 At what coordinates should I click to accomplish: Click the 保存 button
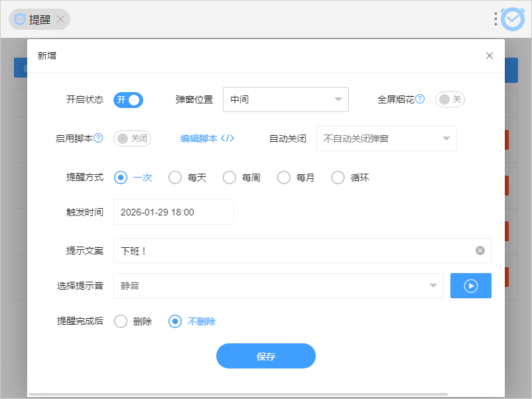pos(265,356)
